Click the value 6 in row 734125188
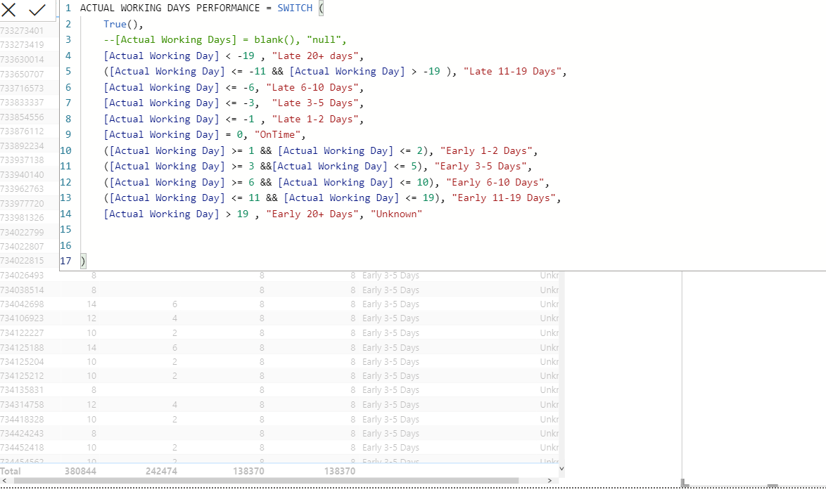This screenshot has height=504, width=826. (x=174, y=348)
